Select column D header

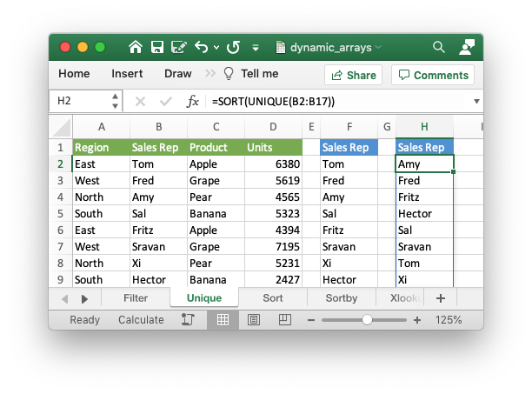pyautogui.click(x=273, y=127)
